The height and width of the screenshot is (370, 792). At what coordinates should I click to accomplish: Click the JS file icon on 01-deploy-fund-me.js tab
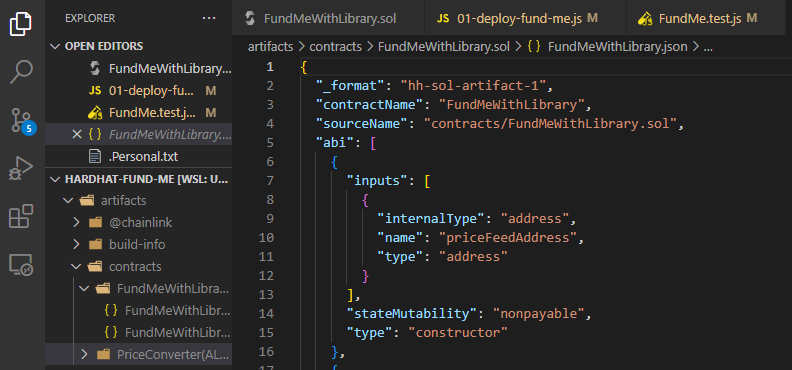[443, 19]
